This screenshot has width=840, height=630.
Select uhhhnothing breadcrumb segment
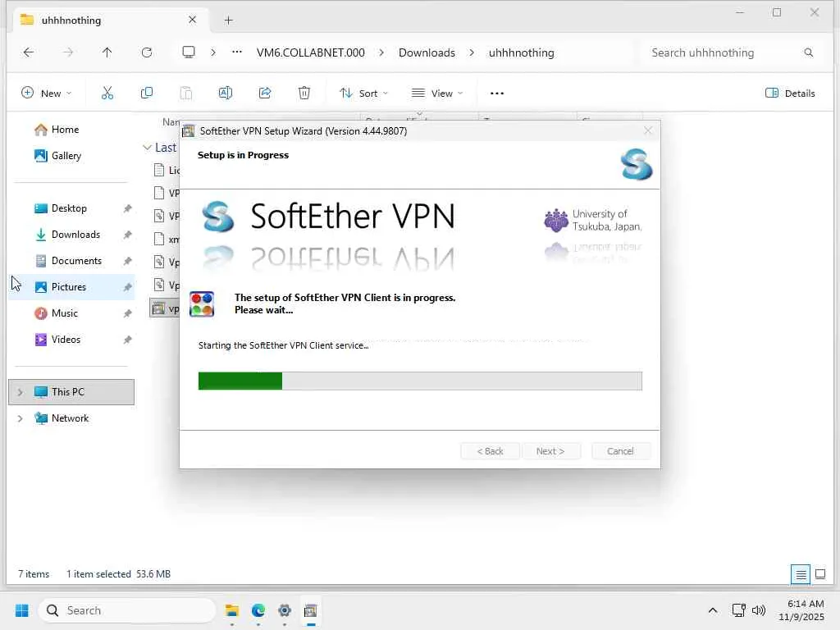point(521,52)
